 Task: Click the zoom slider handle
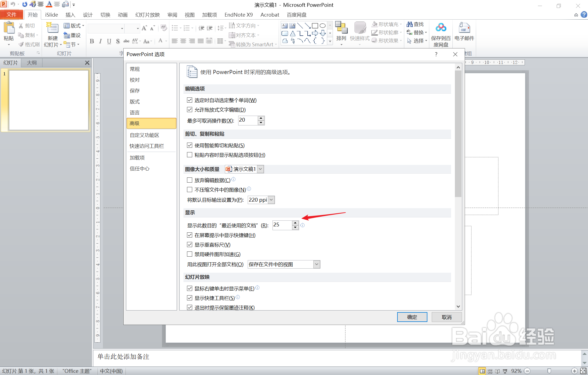pyautogui.click(x=549, y=371)
